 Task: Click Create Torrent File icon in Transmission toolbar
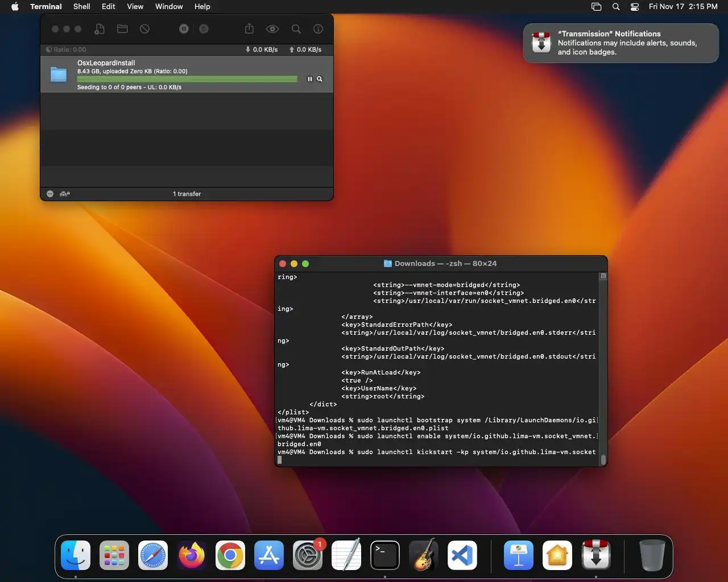point(100,29)
